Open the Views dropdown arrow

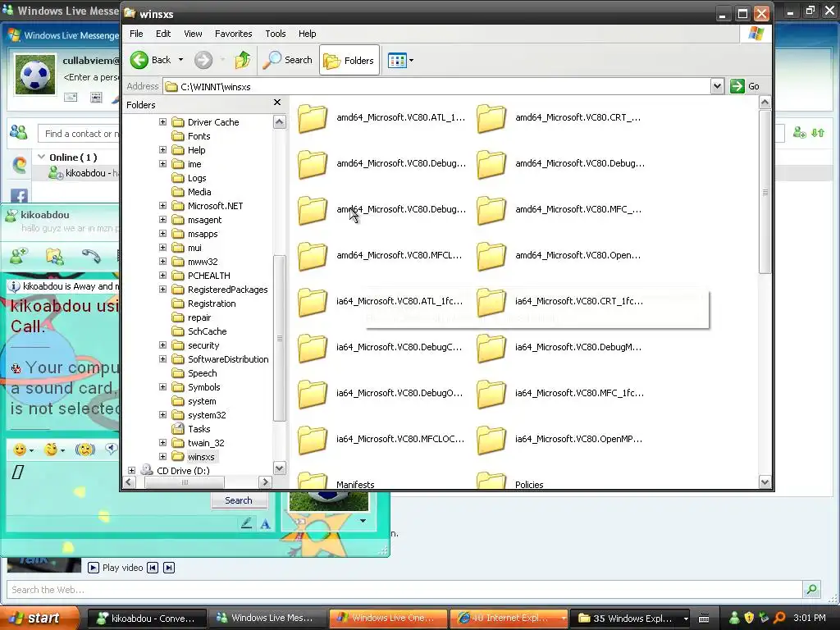pyautogui.click(x=412, y=61)
